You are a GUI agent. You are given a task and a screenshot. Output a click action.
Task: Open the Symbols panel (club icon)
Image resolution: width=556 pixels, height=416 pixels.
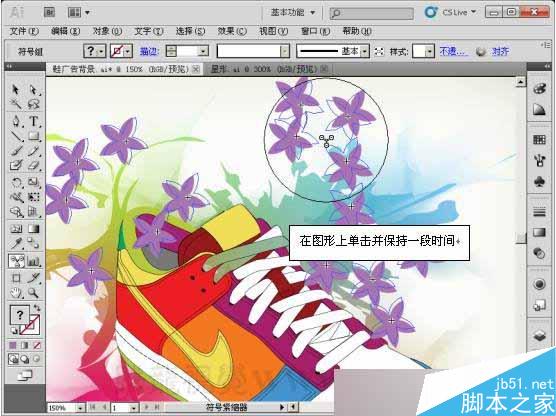pyautogui.click(x=539, y=182)
